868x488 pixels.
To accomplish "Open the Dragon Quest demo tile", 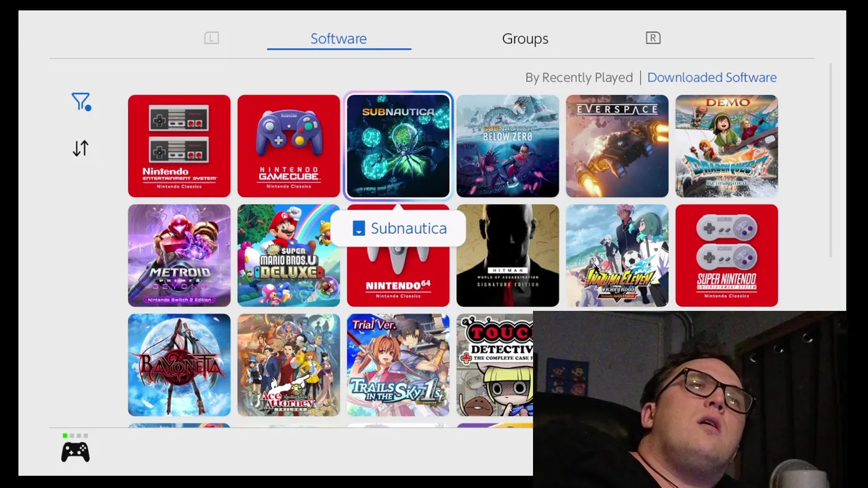I will [726, 146].
